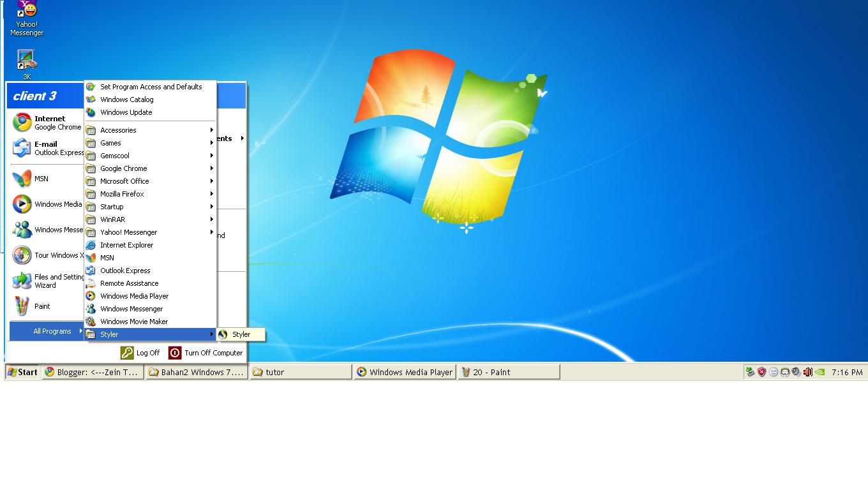Open Windows Catalog
This screenshot has width=868, height=490.
click(151, 100)
